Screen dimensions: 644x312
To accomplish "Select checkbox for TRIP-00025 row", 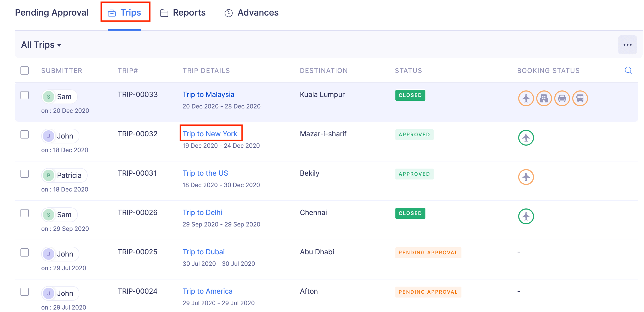I will 25,252.
